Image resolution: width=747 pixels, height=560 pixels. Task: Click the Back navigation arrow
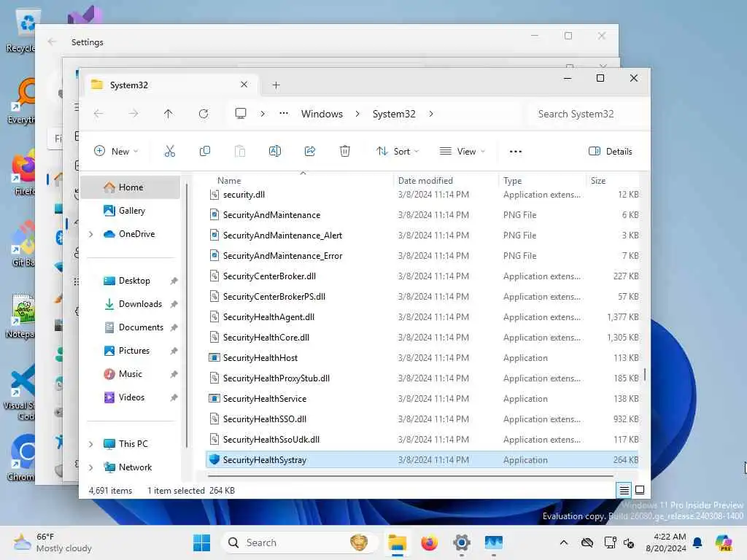coord(98,114)
